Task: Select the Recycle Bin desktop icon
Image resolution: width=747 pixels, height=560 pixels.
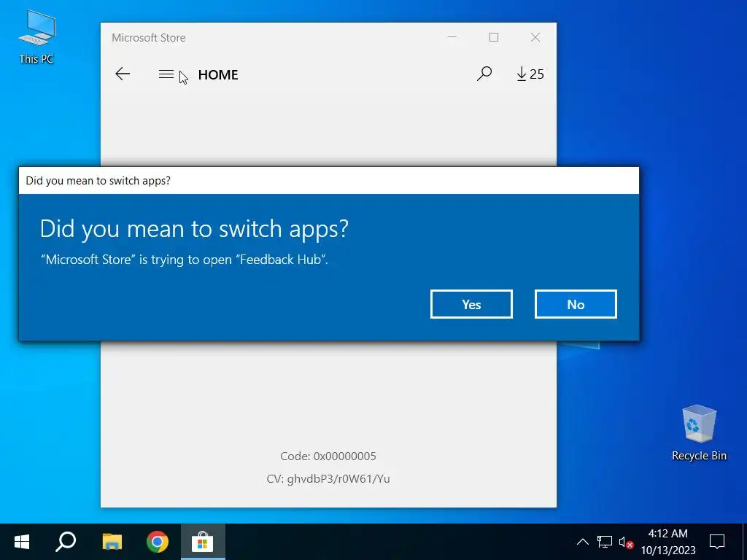Action: point(699,433)
